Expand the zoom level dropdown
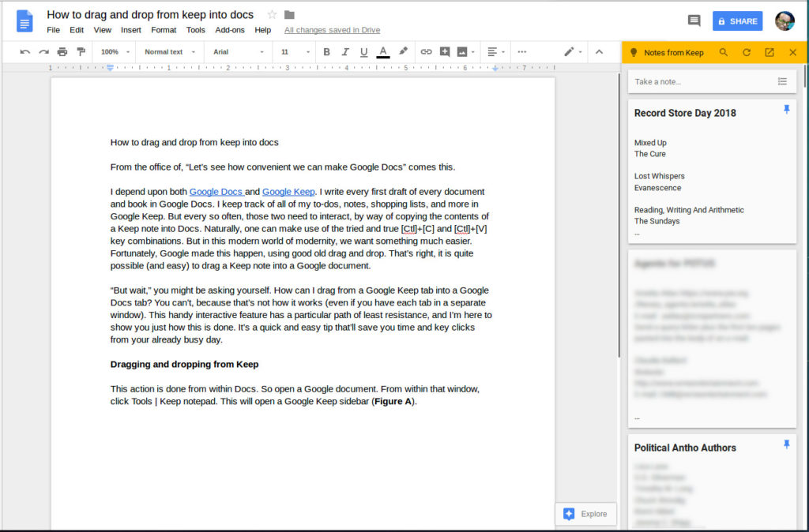This screenshot has height=532, width=809. tap(114, 51)
